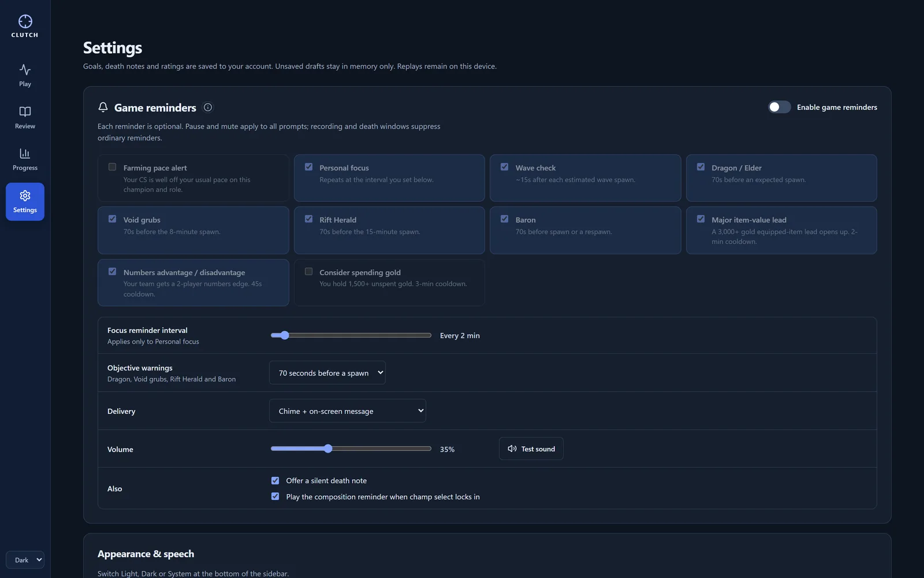This screenshot has height=578, width=924.
Task: Show the Game reminders info tooltip icon
Action: tap(208, 107)
